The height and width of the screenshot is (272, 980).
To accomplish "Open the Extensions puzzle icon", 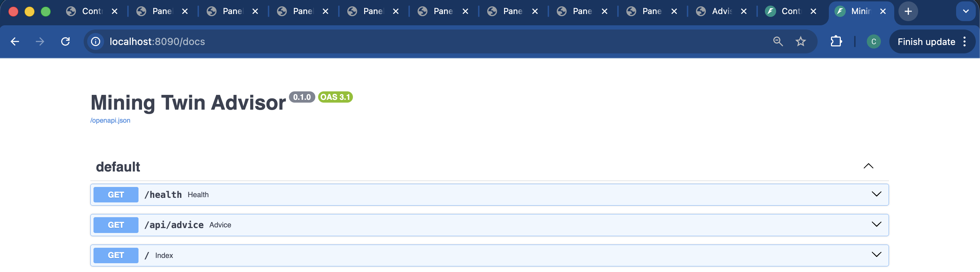I will (836, 41).
